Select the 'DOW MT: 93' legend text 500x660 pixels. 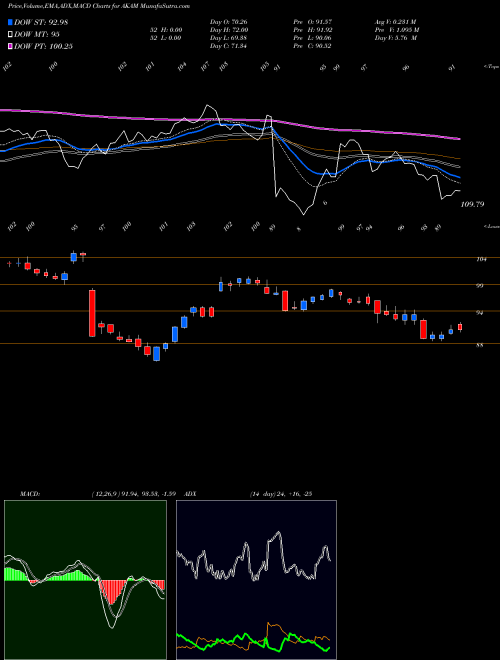tap(37, 34)
